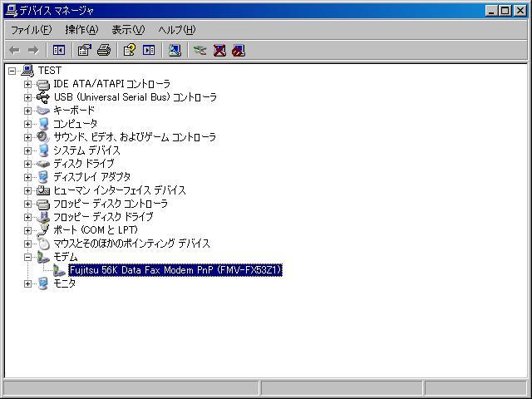Expand ディスク ドライブ node

pyautogui.click(x=27, y=164)
